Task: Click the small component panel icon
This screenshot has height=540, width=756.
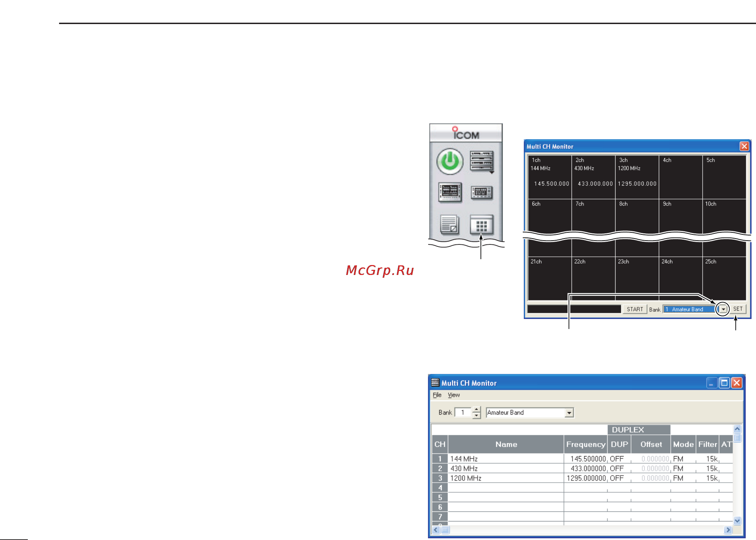Action: pos(482,193)
